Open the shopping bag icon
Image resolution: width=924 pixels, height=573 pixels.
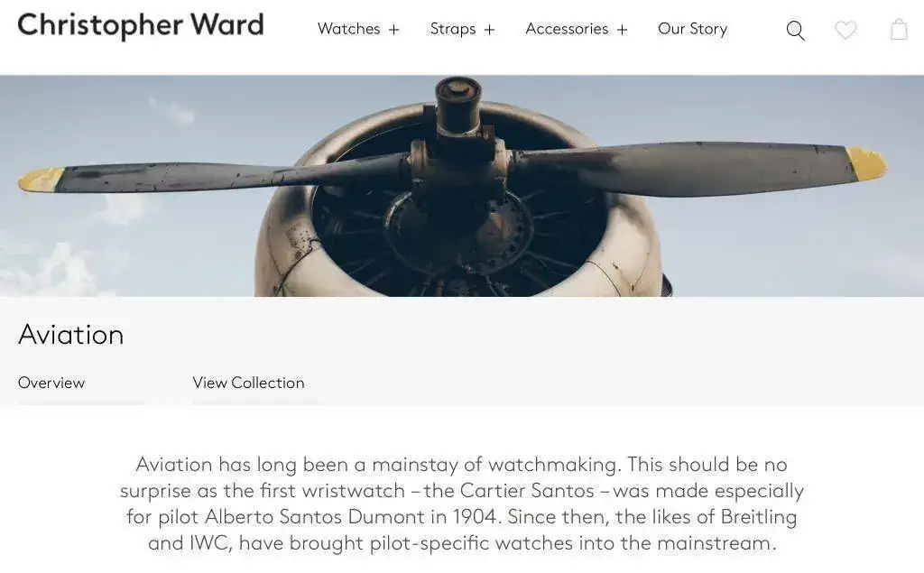[899, 29]
